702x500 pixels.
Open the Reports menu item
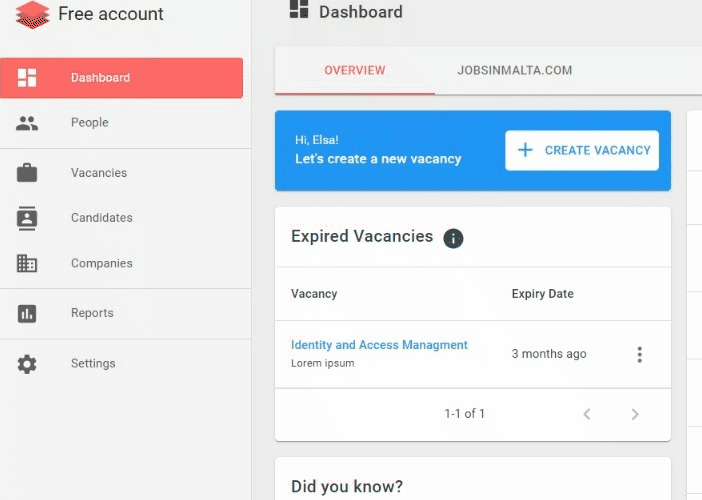point(122,313)
